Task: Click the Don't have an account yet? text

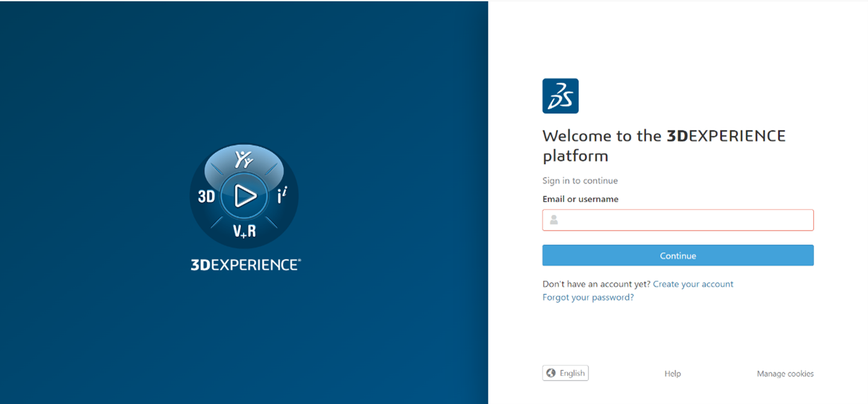Action: (x=596, y=284)
